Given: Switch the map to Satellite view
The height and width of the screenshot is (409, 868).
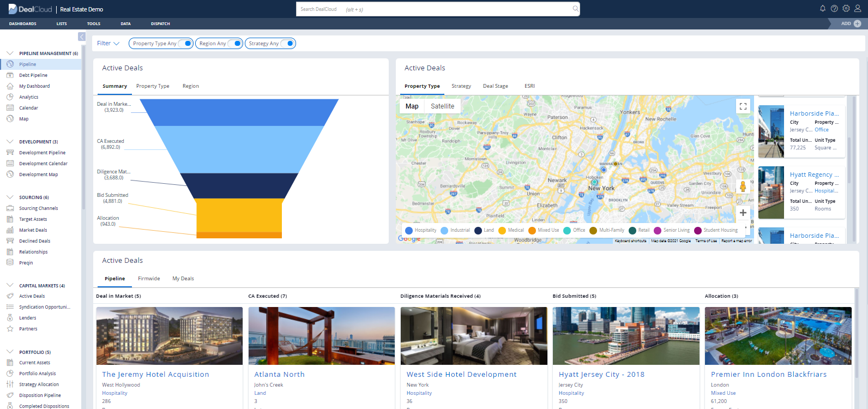Looking at the screenshot, I should tap(443, 106).
